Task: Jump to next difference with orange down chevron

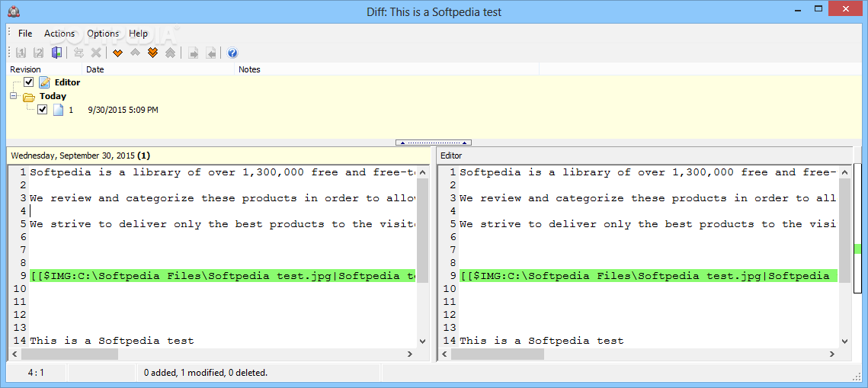Action: click(117, 53)
